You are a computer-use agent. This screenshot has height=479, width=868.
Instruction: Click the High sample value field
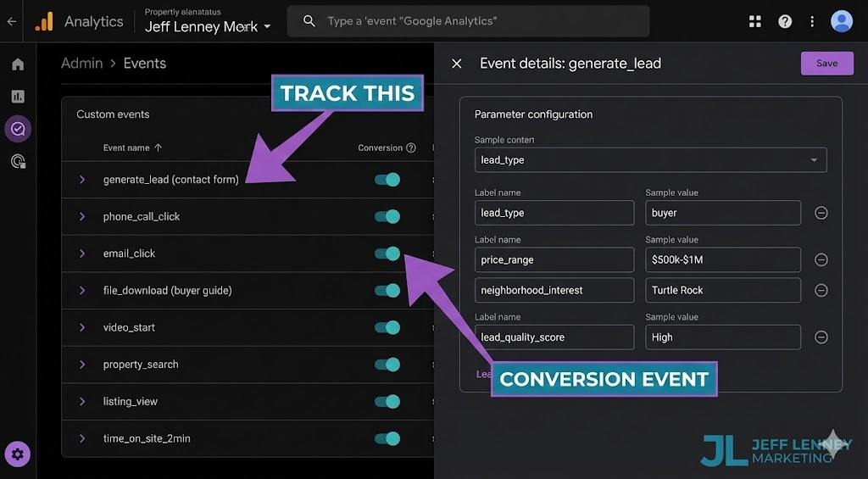[x=723, y=337]
